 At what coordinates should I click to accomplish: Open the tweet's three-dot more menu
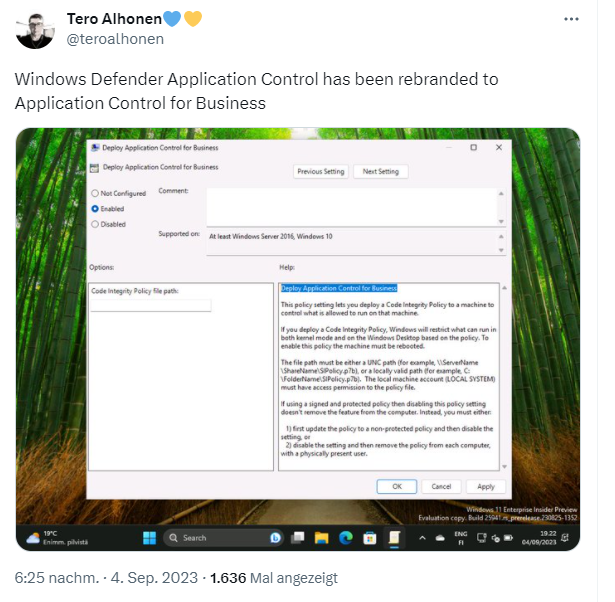[569, 20]
